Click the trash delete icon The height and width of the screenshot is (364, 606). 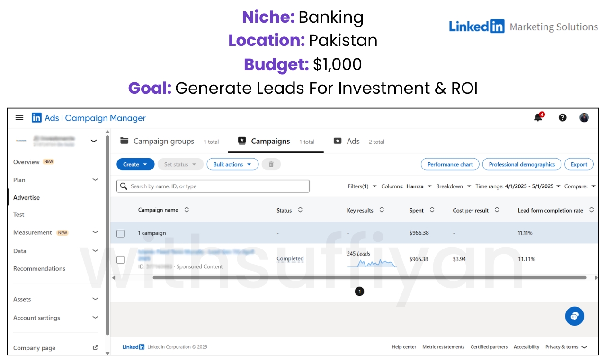(271, 164)
